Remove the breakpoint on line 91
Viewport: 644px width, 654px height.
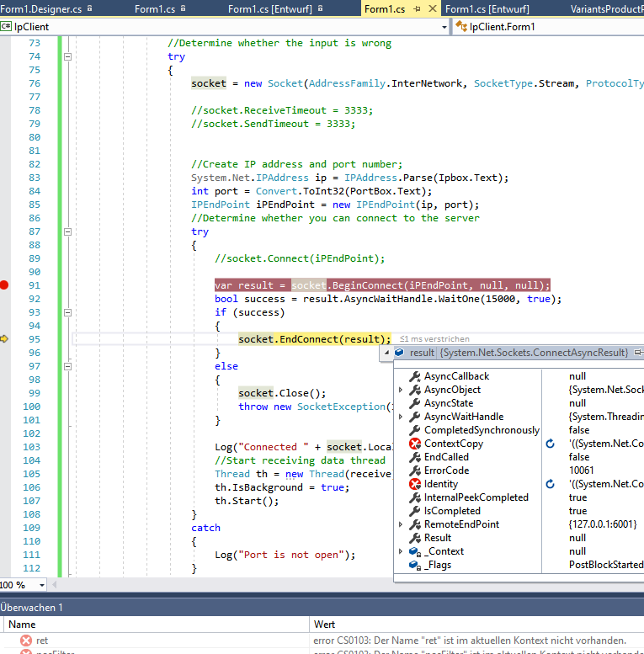(x=4, y=285)
